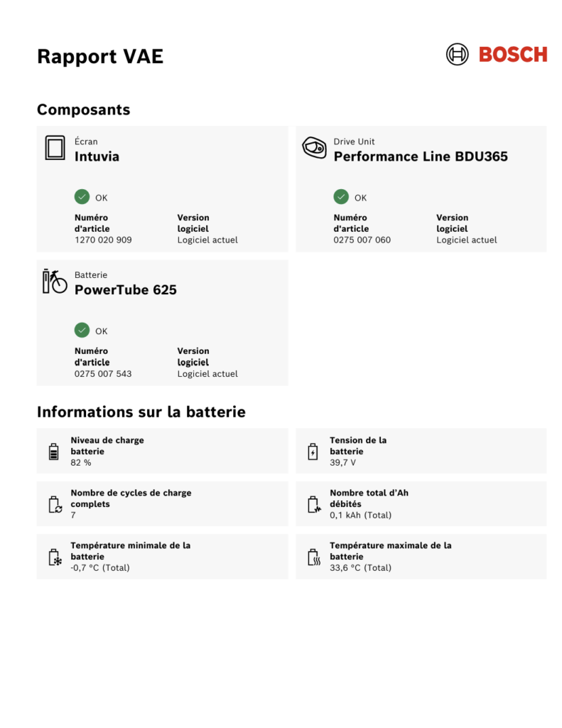The height and width of the screenshot is (728, 562).
Task: Click the green OK checkmark for Intuvia
Action: [x=82, y=197]
